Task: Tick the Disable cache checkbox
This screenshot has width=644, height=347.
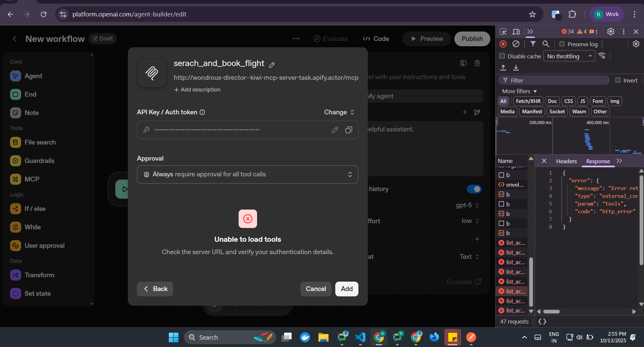Action: pyautogui.click(x=502, y=56)
